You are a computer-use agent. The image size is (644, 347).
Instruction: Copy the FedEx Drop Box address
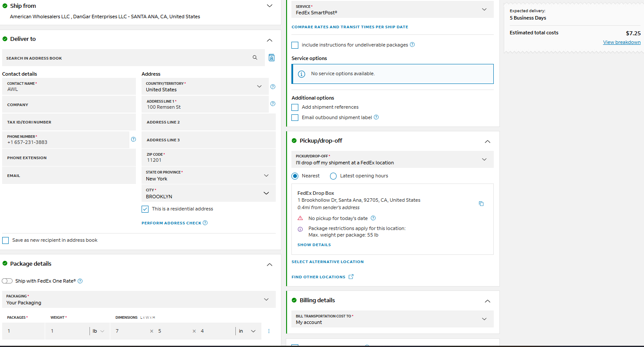pos(481,204)
